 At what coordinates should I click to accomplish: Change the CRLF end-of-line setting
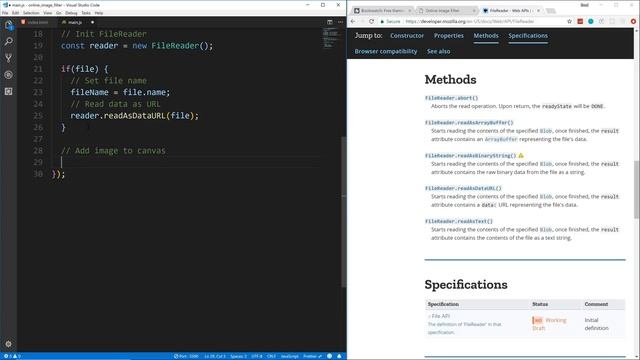pyautogui.click(x=271, y=356)
